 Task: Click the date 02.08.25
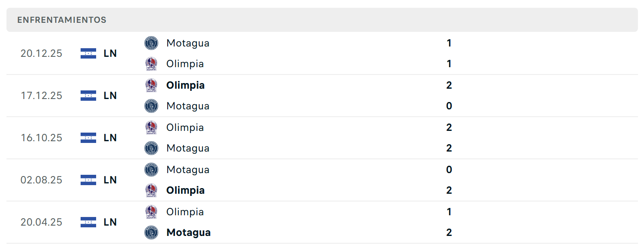point(41,180)
